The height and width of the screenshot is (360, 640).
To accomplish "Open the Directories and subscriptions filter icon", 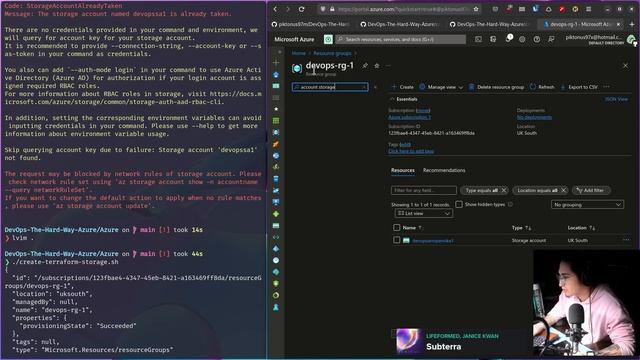I will [x=493, y=39].
